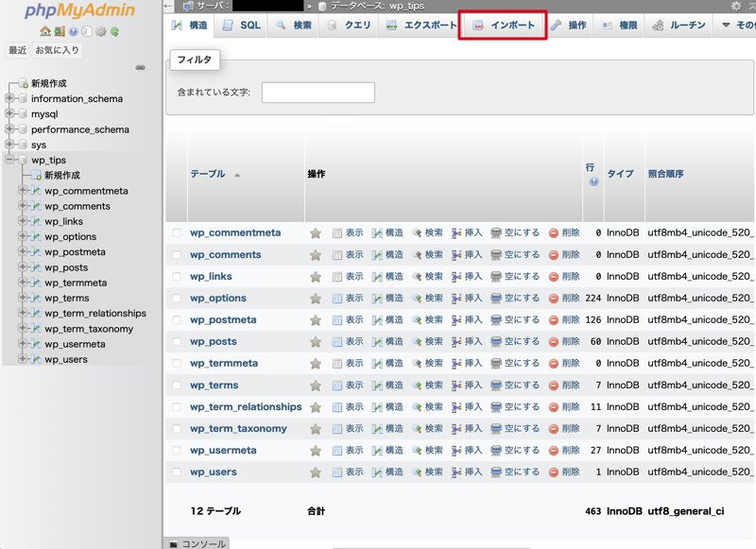Favorite wp_users with its star icon
Image resolution: width=756 pixels, height=549 pixels.
(x=316, y=472)
